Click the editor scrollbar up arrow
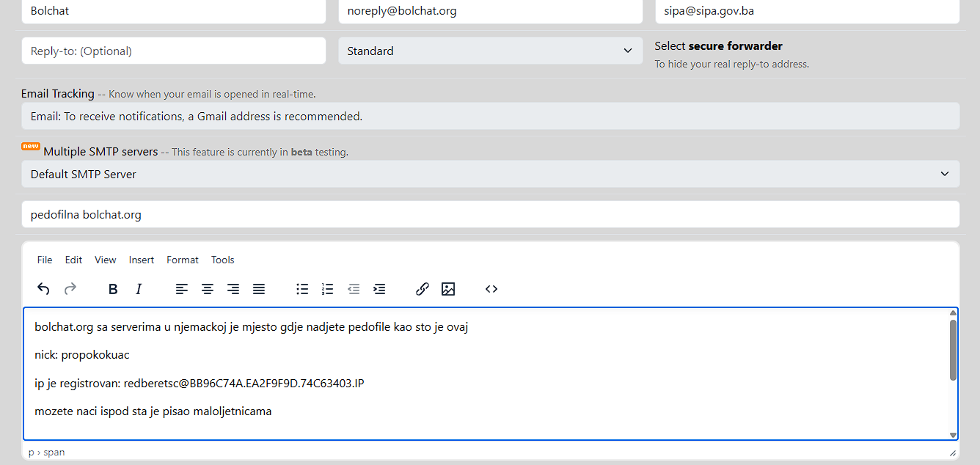This screenshot has height=465, width=980. (x=953, y=313)
